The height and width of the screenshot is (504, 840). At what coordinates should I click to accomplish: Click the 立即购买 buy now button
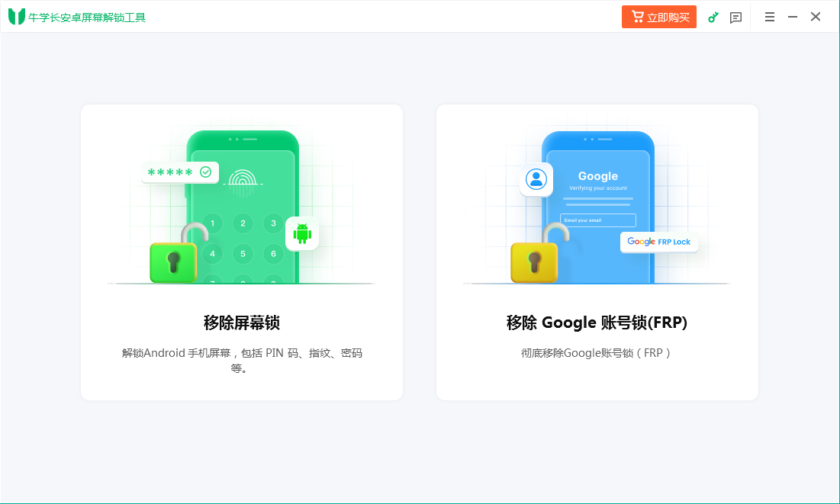[x=658, y=17]
